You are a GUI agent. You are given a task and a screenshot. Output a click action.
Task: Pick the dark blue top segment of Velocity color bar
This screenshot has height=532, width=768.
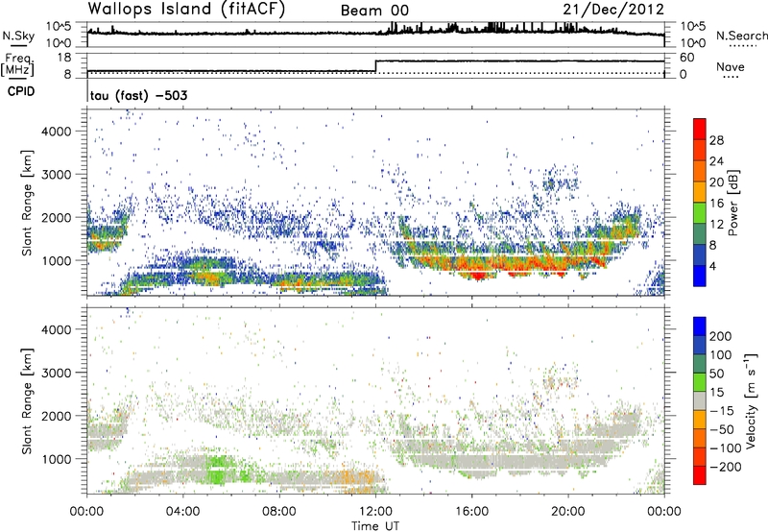700,326
